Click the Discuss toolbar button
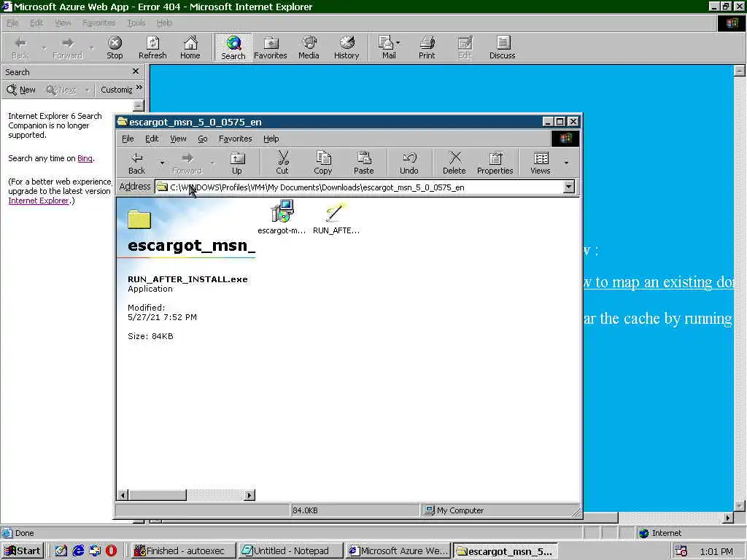Screen dimensions: 747x560 502,47
